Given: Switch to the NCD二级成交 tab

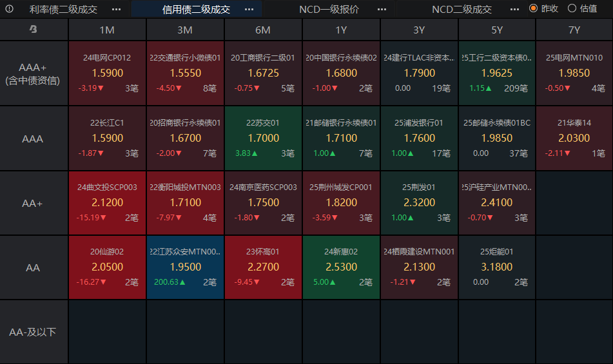Looking at the screenshot, I should tap(462, 10).
